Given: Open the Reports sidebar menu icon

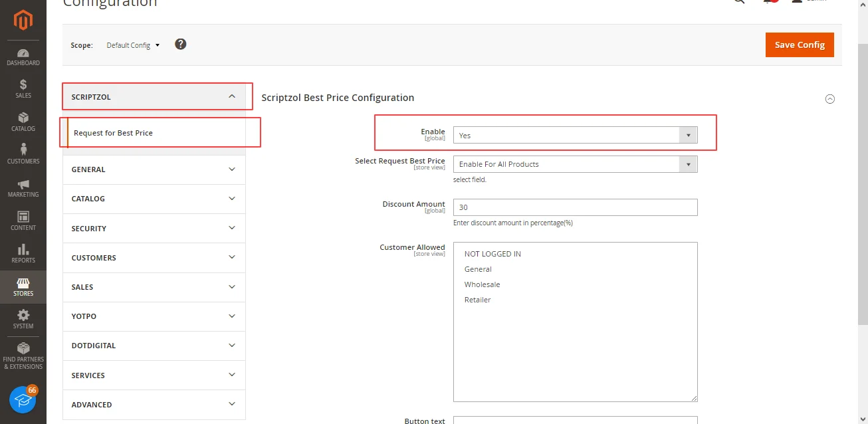Looking at the screenshot, I should tap(23, 253).
